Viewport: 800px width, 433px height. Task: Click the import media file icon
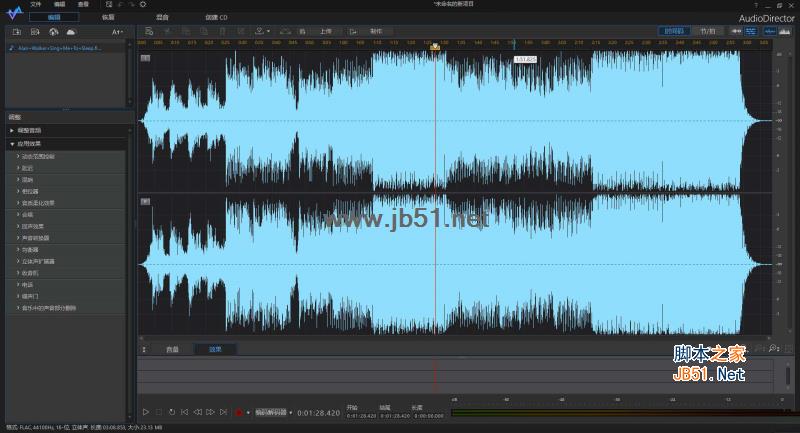(x=16, y=32)
